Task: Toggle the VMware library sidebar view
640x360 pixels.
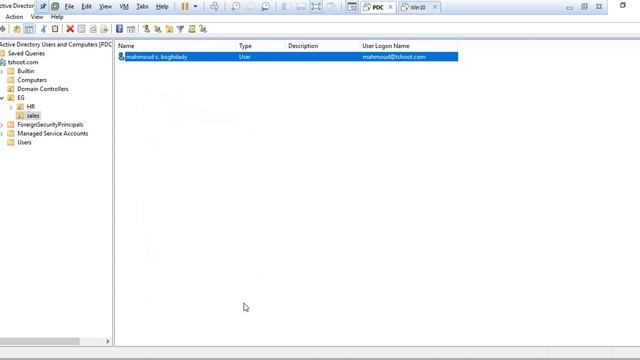Action: click(x=286, y=7)
